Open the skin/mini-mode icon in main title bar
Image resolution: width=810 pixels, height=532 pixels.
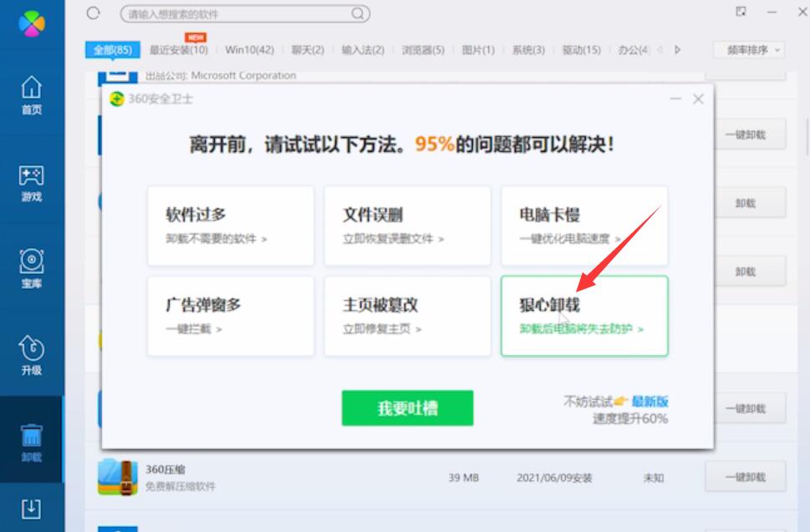coord(741,12)
